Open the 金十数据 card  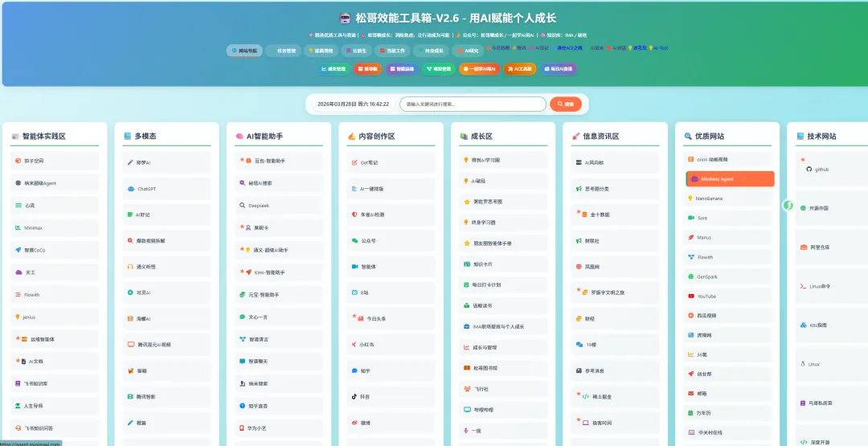615,214
